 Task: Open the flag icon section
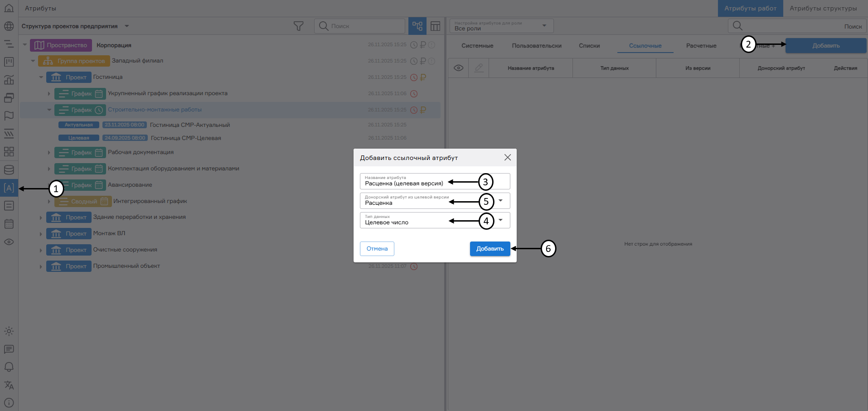coord(9,116)
